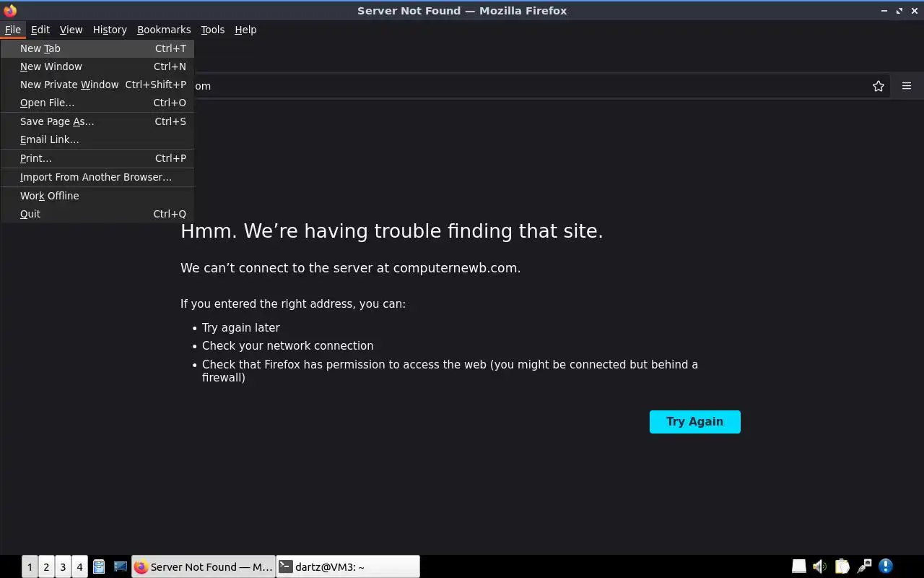
Task: Open the History menu
Action: click(x=110, y=30)
